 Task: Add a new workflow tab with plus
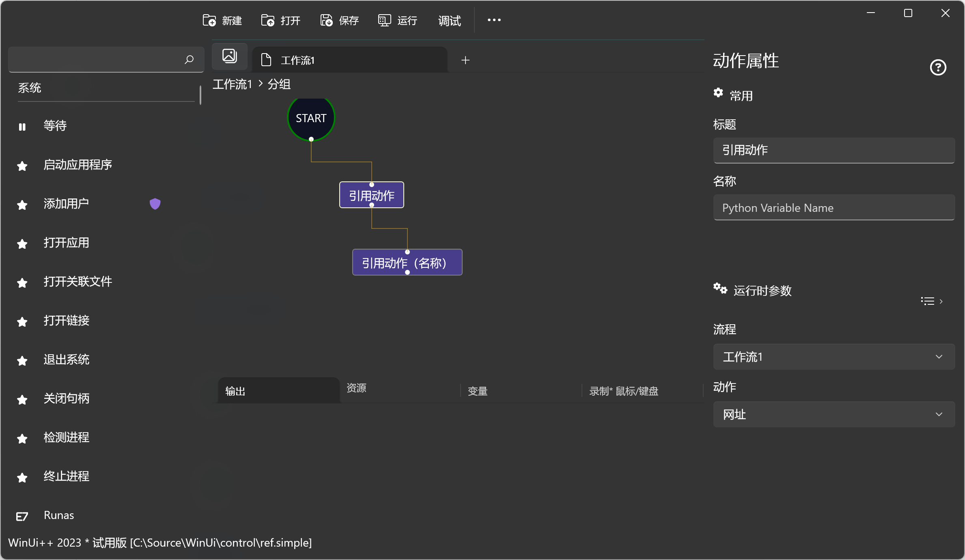click(x=465, y=60)
